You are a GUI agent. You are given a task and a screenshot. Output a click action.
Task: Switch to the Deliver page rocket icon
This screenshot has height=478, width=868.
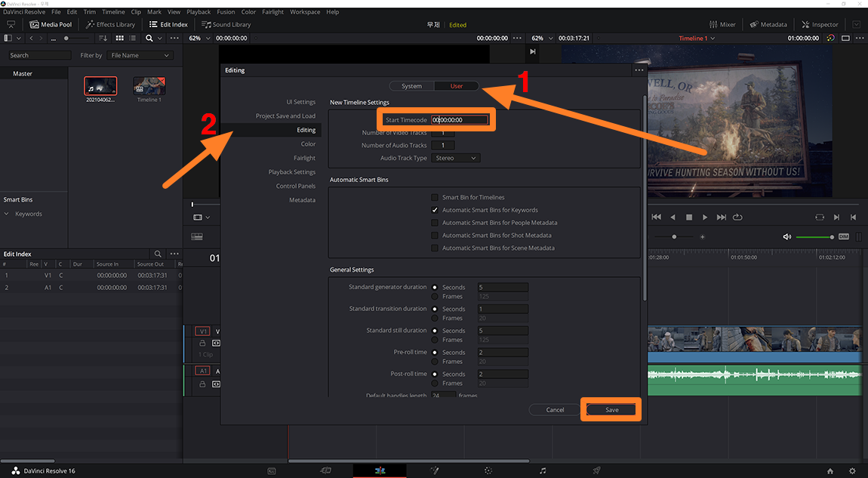(x=597, y=470)
